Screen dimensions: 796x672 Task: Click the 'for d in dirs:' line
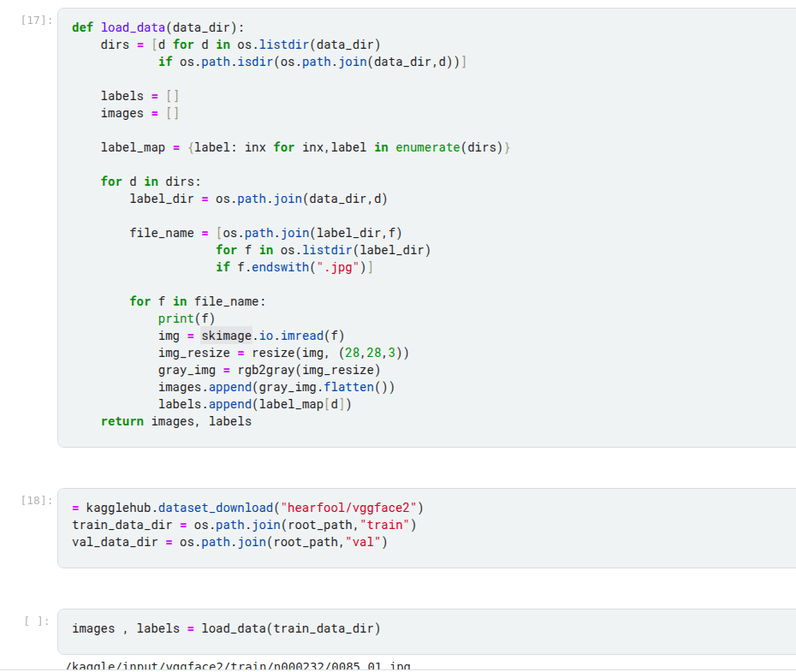tap(151, 181)
